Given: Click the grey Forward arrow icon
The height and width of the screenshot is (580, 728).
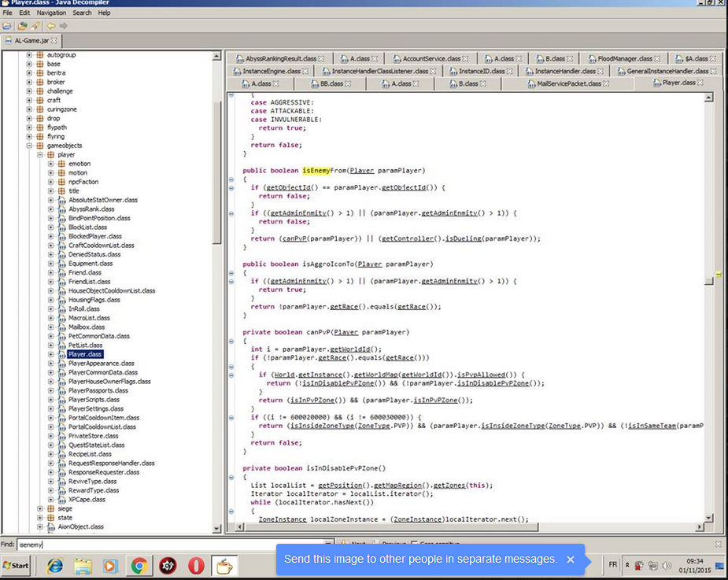Looking at the screenshot, I should [x=64, y=26].
